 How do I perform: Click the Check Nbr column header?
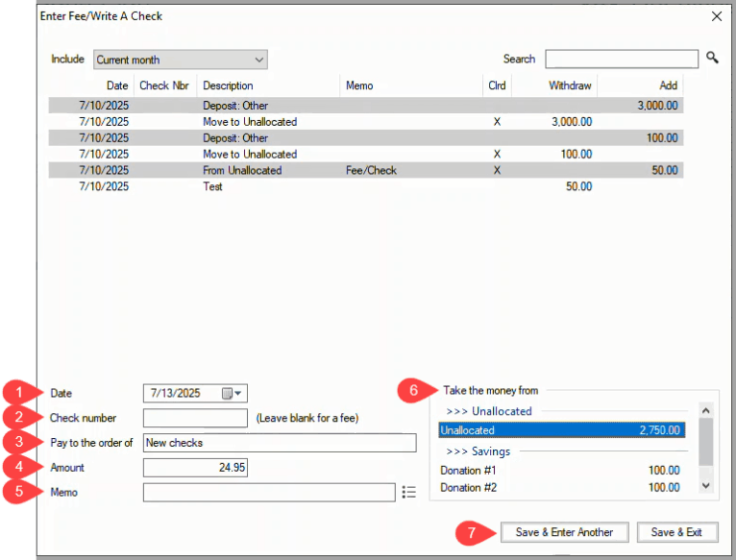click(x=164, y=85)
